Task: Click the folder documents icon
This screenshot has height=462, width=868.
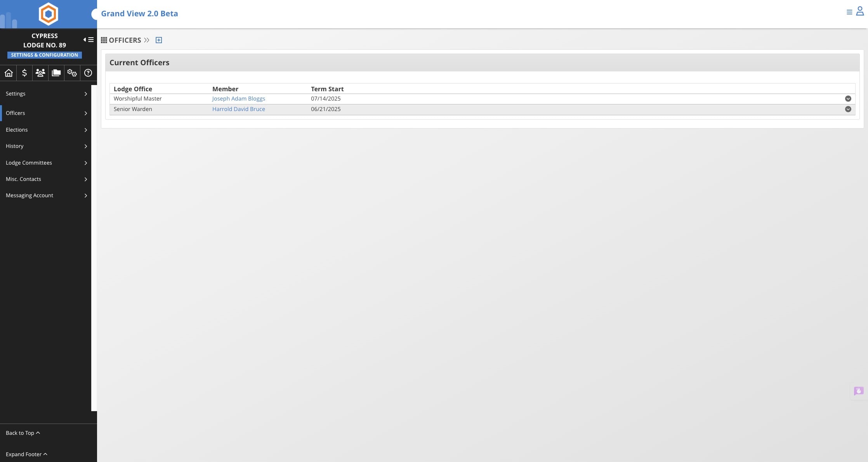Action: (x=56, y=73)
